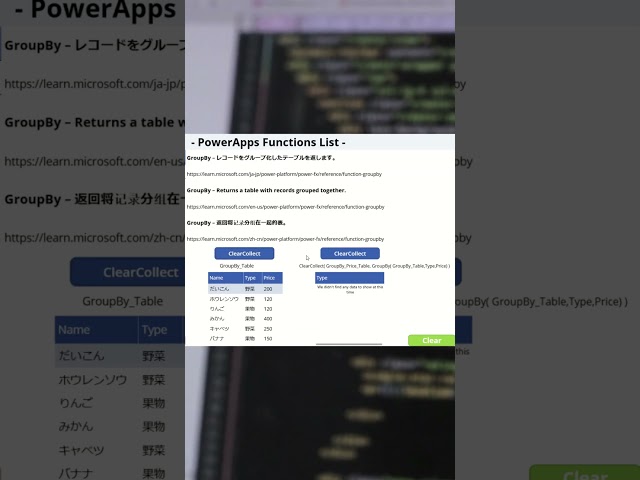640x480 pixels.
Task: Click the Type header next to Name in center table
Action: [x=253, y=278]
